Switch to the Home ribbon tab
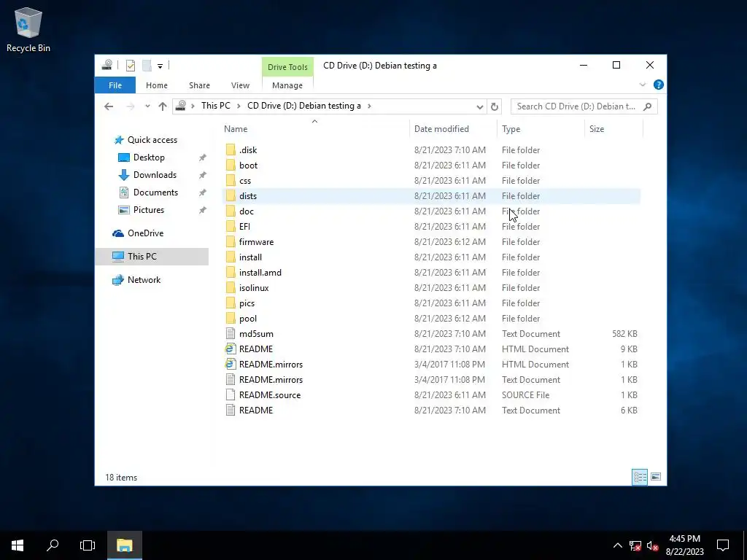Image resolution: width=747 pixels, height=560 pixels. 157,85
